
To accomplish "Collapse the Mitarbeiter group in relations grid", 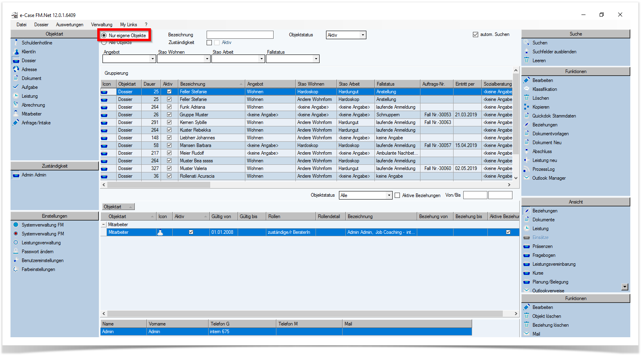I will 104,225.
